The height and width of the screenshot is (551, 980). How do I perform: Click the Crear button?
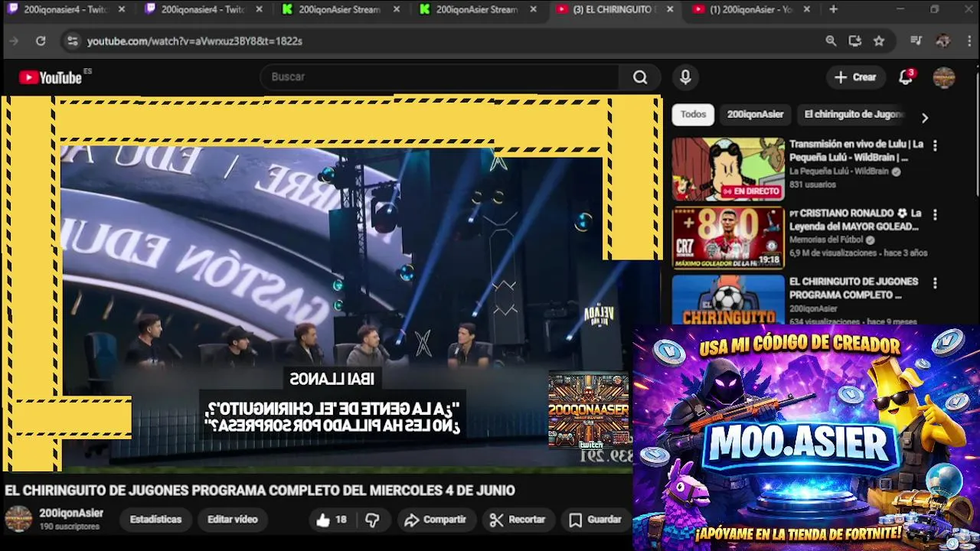(855, 77)
